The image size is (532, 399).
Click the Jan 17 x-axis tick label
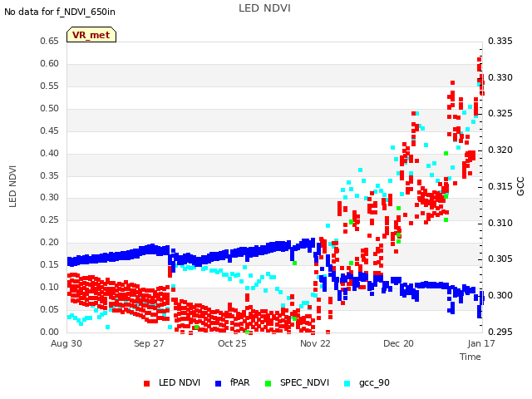(x=481, y=343)
